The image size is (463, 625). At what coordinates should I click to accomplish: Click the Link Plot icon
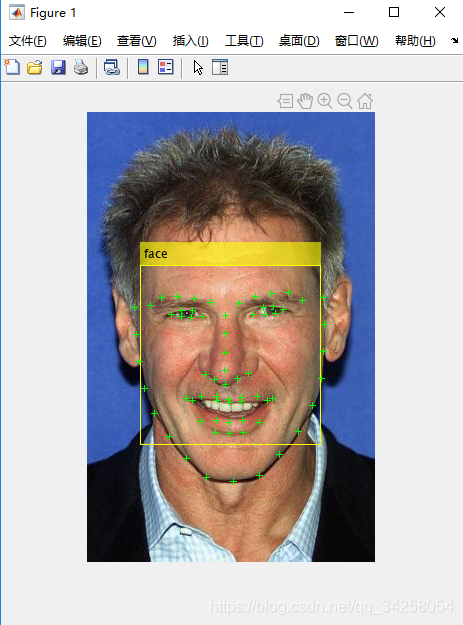[x=112, y=67]
